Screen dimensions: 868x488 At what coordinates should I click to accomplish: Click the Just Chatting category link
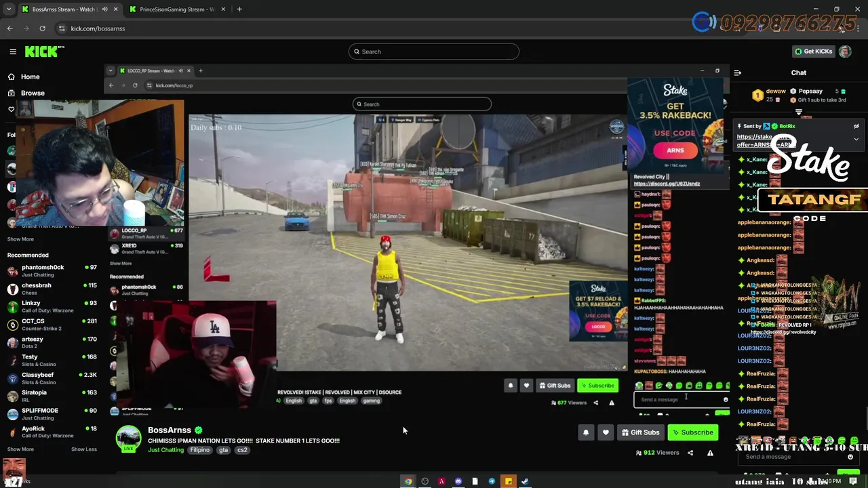coord(166,450)
